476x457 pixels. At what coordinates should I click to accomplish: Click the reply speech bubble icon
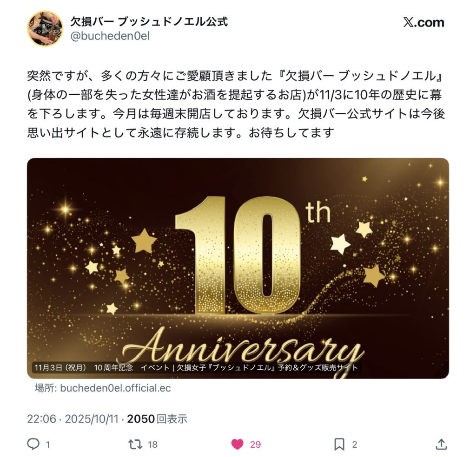coord(33,444)
